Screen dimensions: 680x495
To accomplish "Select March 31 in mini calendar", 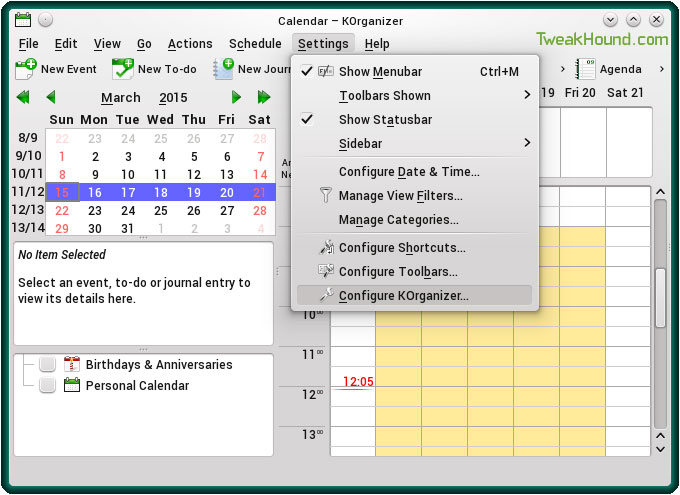I will click(128, 228).
